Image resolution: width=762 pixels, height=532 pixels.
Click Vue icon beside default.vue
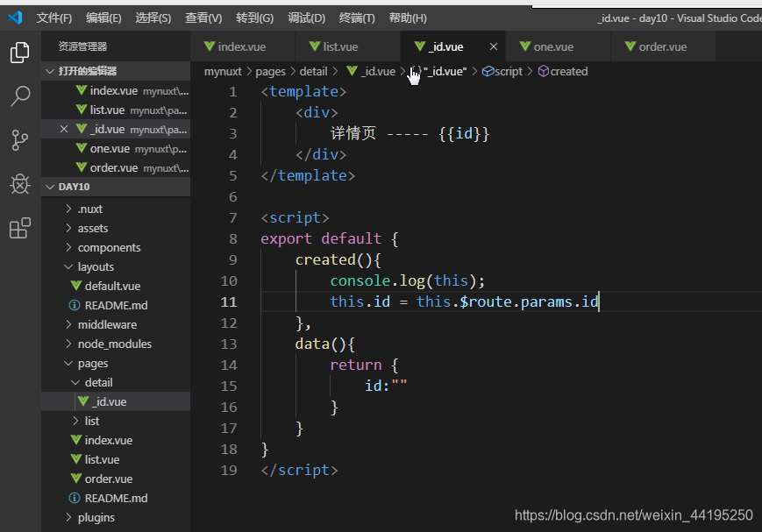click(76, 286)
